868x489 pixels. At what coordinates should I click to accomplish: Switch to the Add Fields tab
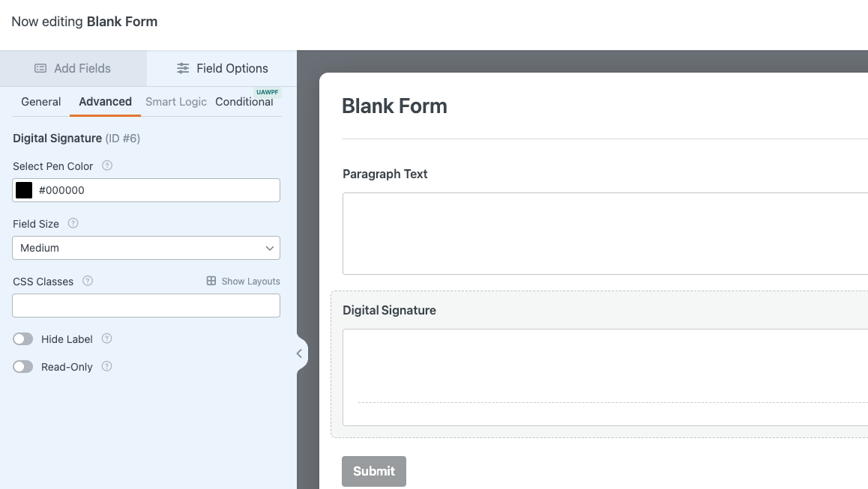73,68
